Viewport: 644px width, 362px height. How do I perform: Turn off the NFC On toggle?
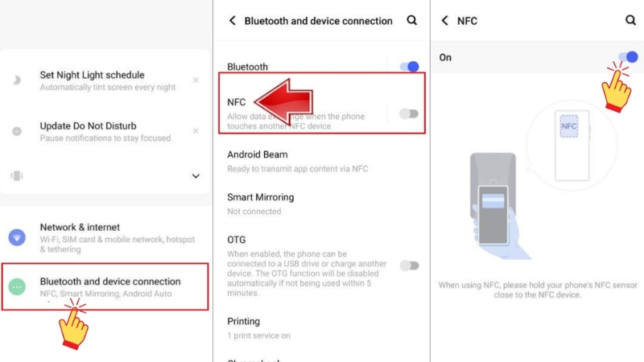pyautogui.click(x=628, y=57)
